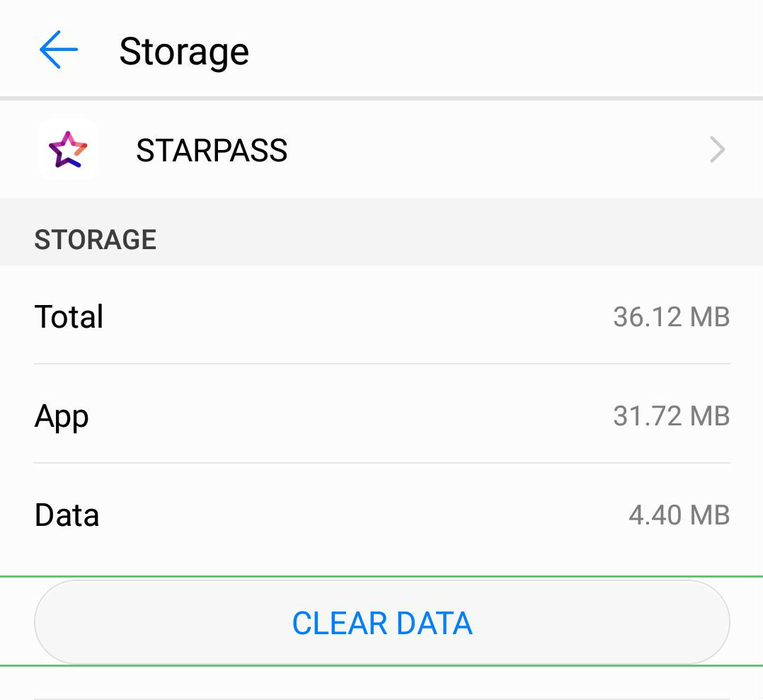763x700 pixels.
Task: Click the divider line between App and Data
Action: pyautogui.click(x=382, y=463)
